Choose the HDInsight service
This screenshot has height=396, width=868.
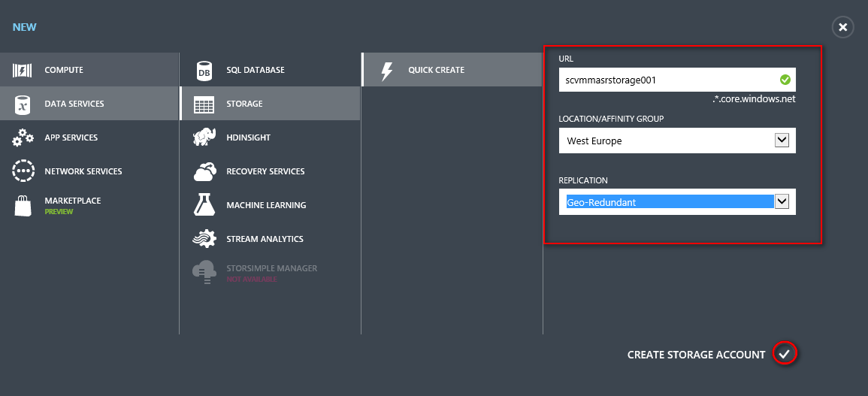pos(270,138)
